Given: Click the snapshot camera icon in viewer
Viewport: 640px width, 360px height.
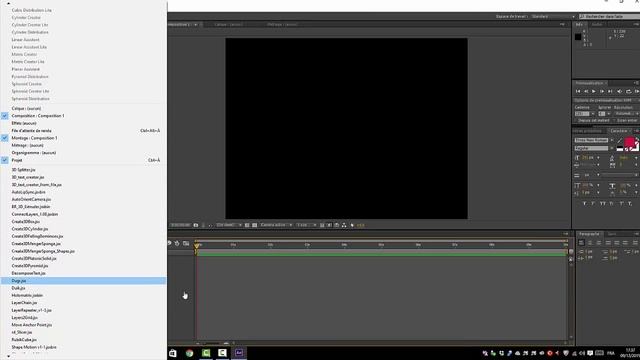Looking at the screenshot, I should tap(196, 225).
